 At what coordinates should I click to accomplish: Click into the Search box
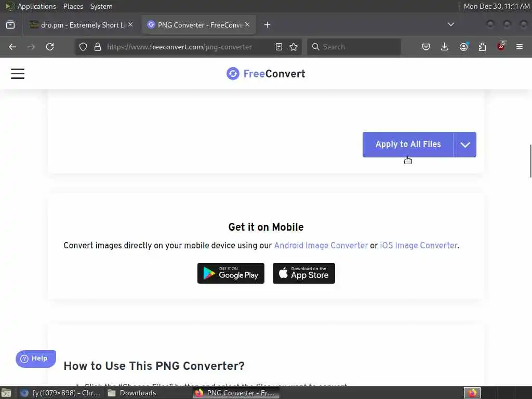click(354, 47)
